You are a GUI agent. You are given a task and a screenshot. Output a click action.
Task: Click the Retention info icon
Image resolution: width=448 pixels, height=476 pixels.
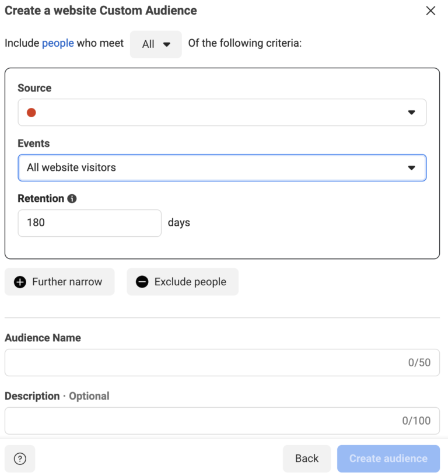coord(73,198)
